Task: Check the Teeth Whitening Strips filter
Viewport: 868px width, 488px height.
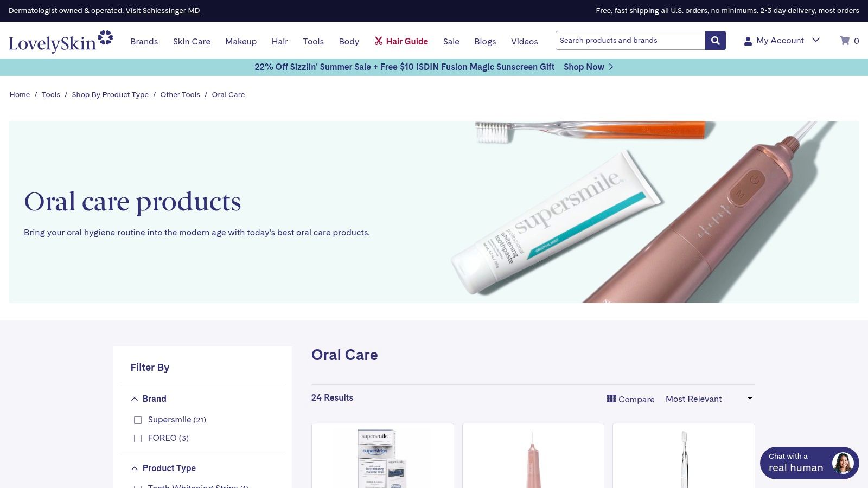Action: point(138,486)
